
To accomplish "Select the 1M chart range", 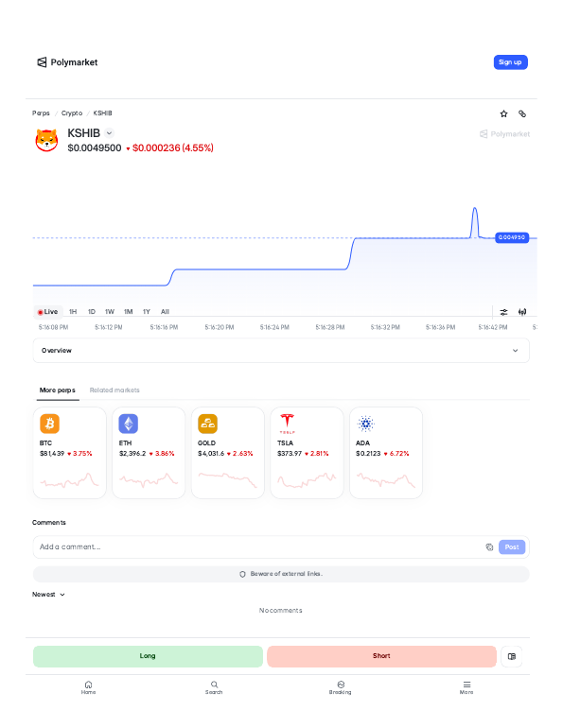I will point(128,312).
